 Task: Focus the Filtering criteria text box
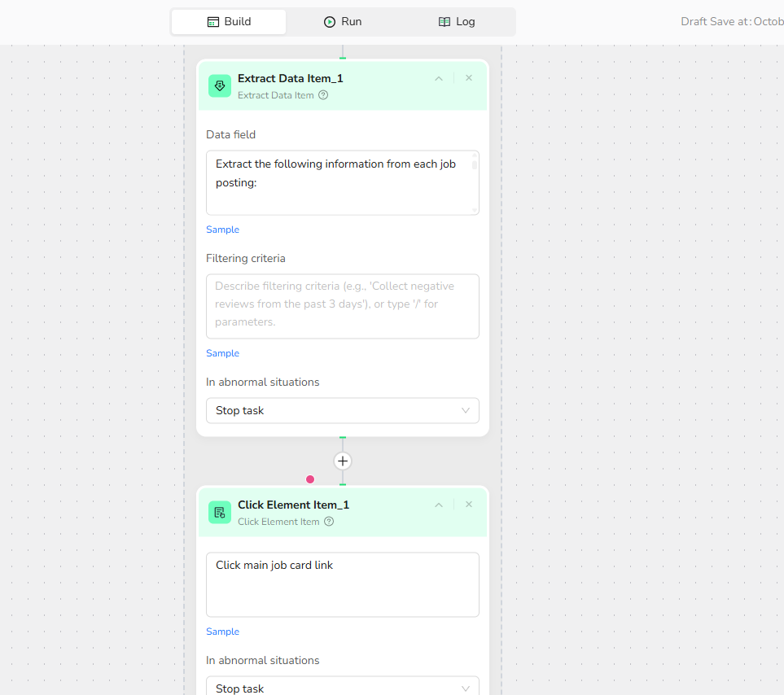(342, 306)
